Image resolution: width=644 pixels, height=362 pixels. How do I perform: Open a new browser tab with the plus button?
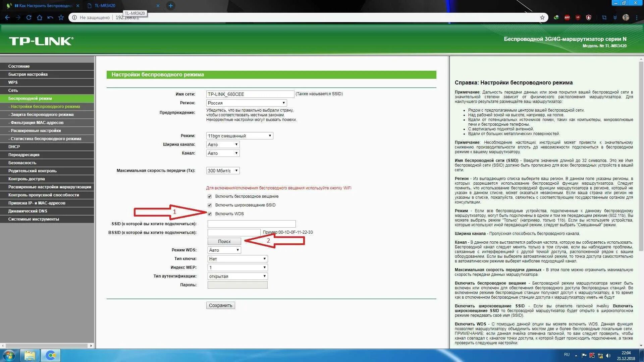[x=170, y=6]
